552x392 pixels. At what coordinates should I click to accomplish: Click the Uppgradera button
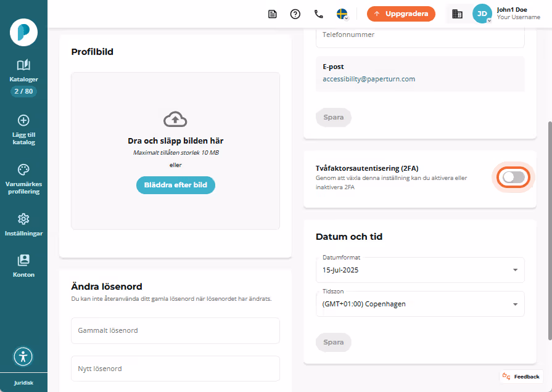point(401,14)
